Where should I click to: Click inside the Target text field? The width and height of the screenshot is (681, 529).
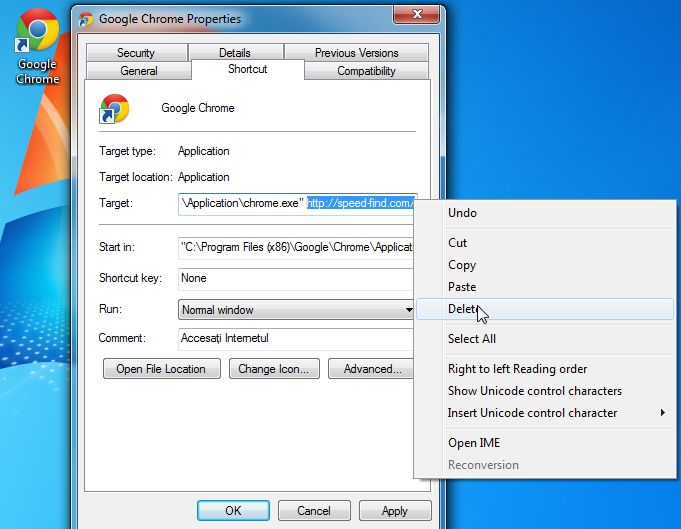tap(297, 204)
